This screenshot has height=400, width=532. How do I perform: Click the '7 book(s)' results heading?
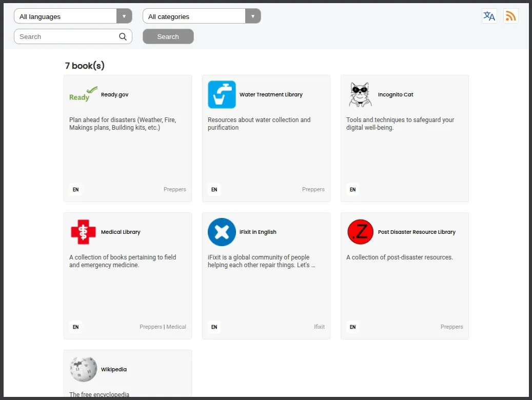pos(85,66)
